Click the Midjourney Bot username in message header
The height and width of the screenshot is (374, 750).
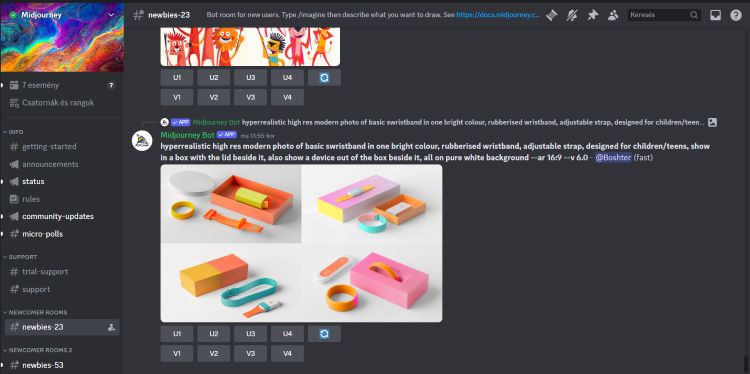[x=188, y=135]
